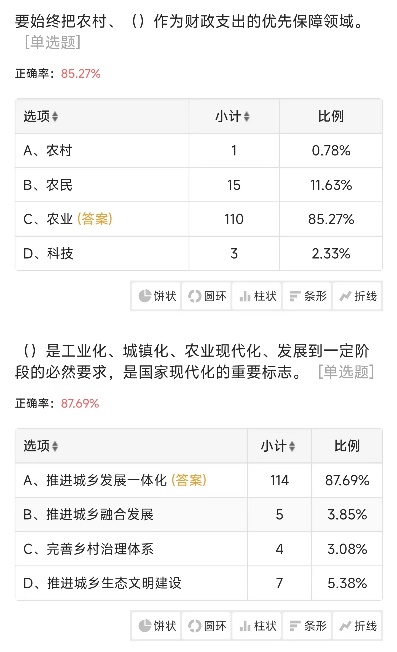
Task: Sort second table by 小计 column
Action: (278, 446)
